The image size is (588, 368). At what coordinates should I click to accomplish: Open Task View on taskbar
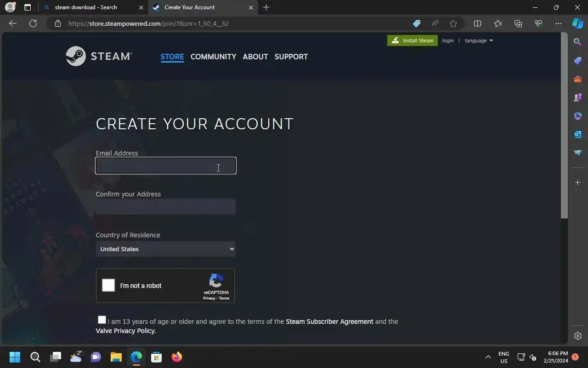point(56,357)
